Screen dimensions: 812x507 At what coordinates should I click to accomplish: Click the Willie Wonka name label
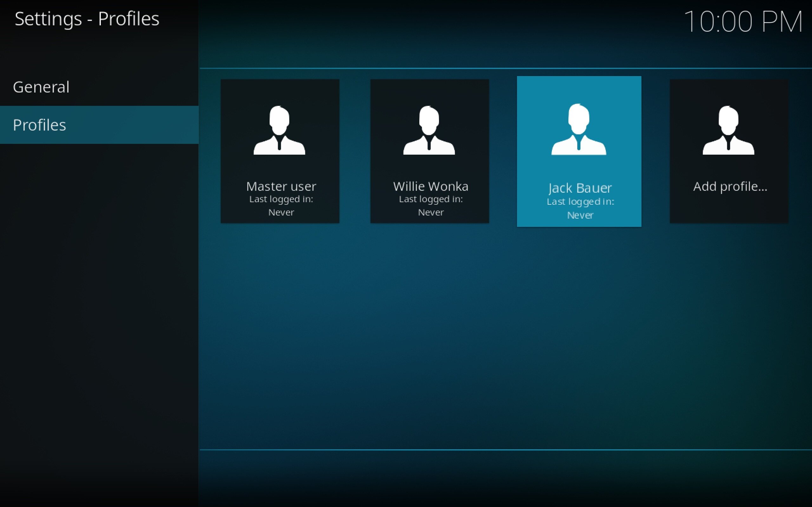[430, 186]
